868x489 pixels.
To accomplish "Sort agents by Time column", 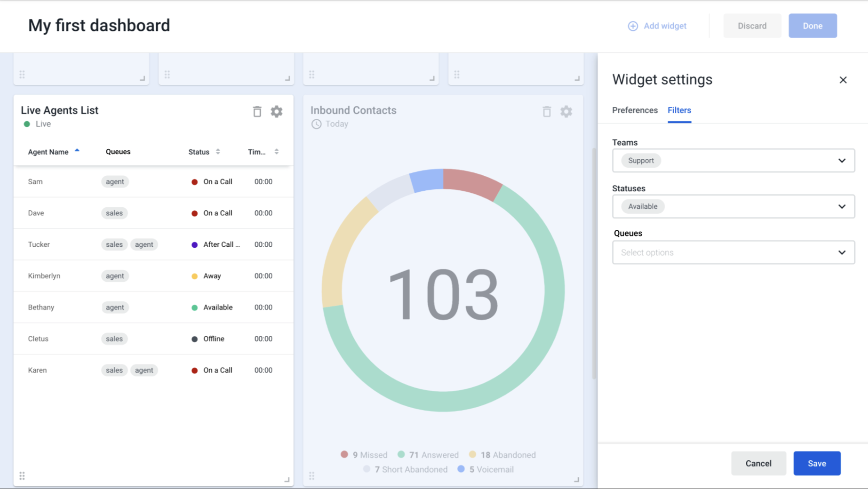I will [276, 151].
